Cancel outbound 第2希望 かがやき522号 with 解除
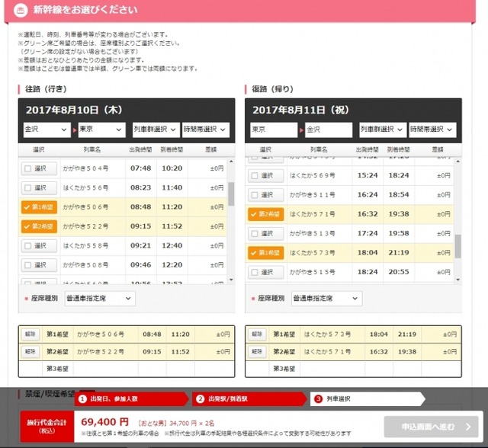The image size is (488, 448). (x=30, y=352)
